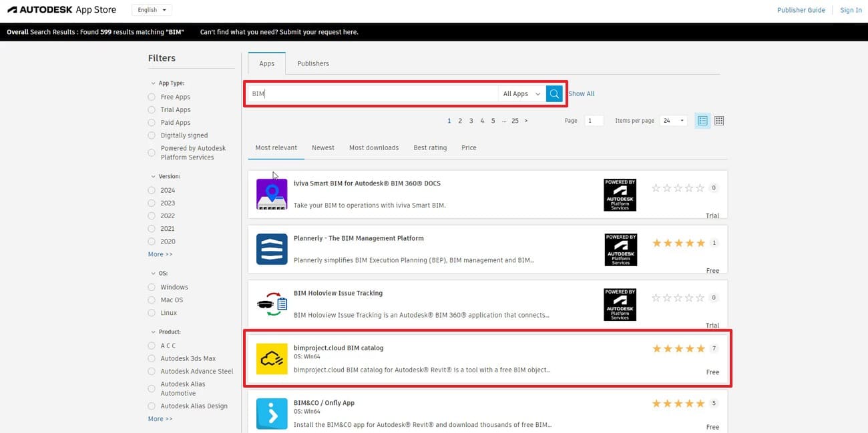Open the iviva Smart BIM app icon
Viewport: 868px width, 433px height.
272,194
